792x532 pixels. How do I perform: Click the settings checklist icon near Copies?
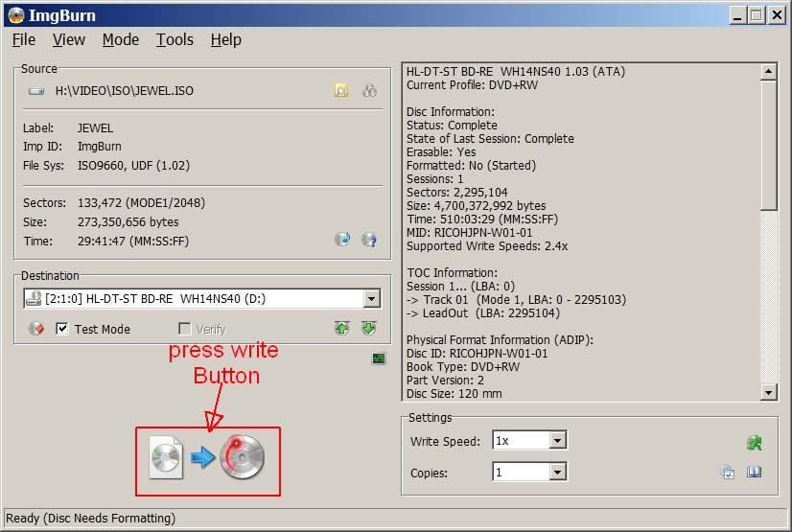coord(727,472)
